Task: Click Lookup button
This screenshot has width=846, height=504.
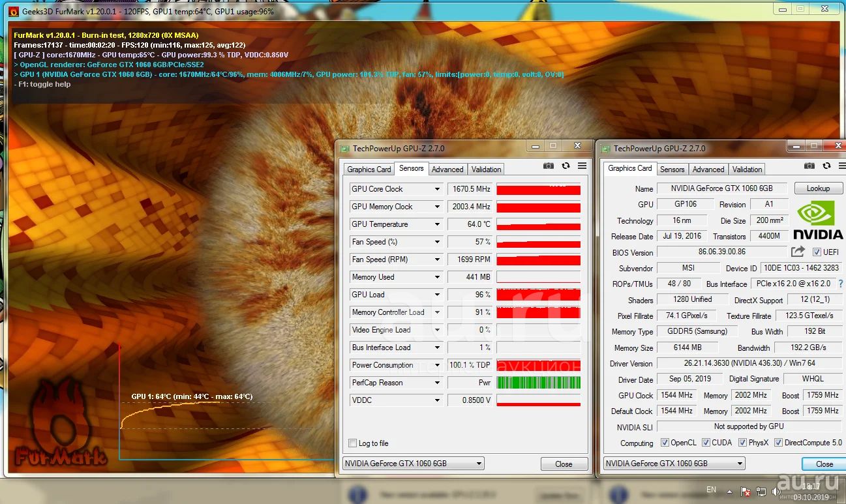Action: click(x=818, y=188)
